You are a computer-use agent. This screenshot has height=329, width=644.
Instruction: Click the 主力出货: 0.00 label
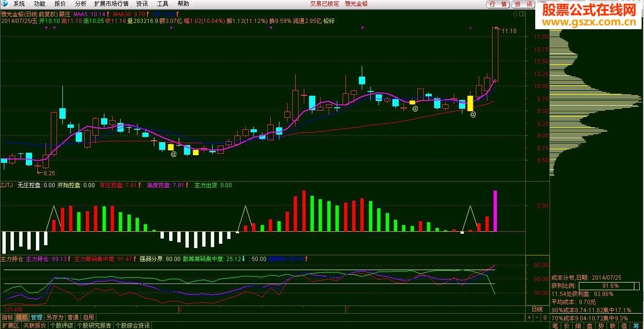click(x=213, y=185)
